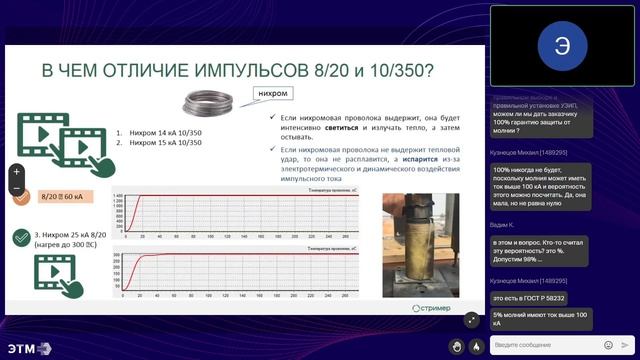Screen dimensions: 640x360
Task: Play the Nichrome 10/350 video icon
Action: [x=65, y=145]
